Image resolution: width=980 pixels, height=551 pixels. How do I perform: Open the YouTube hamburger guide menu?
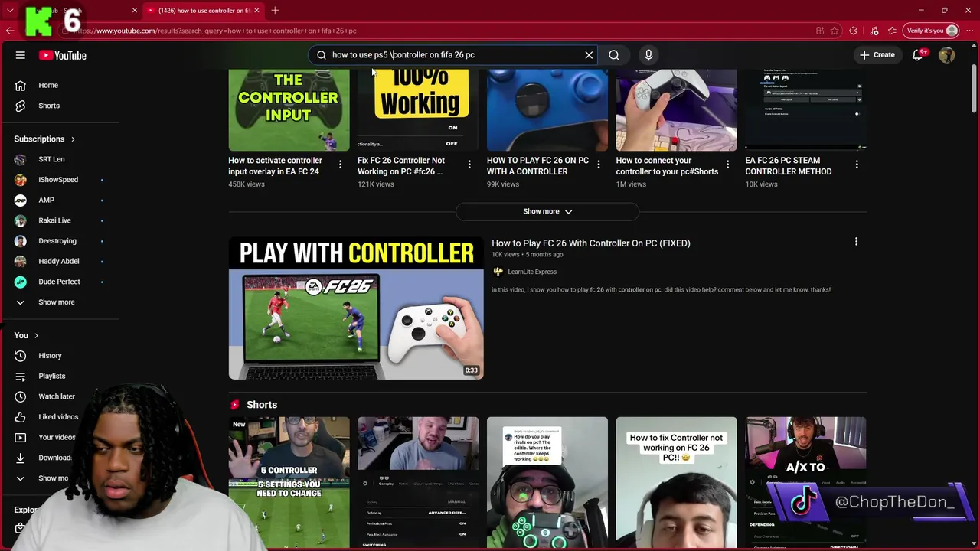21,55
